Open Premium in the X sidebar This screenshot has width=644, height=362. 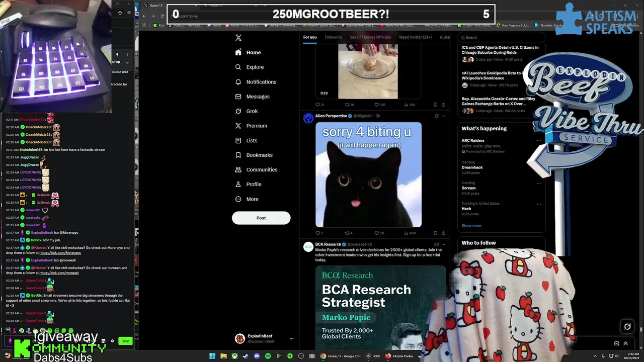251,126
